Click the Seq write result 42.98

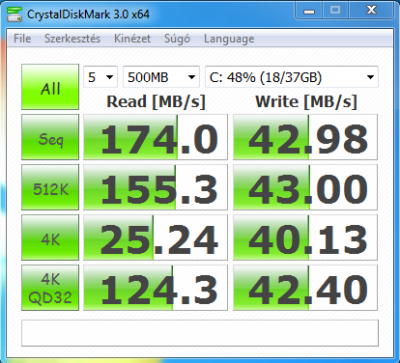coord(305,137)
